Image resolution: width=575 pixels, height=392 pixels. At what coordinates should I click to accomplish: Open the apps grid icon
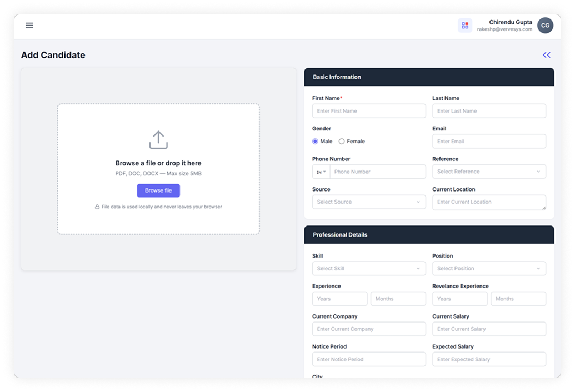(x=465, y=26)
